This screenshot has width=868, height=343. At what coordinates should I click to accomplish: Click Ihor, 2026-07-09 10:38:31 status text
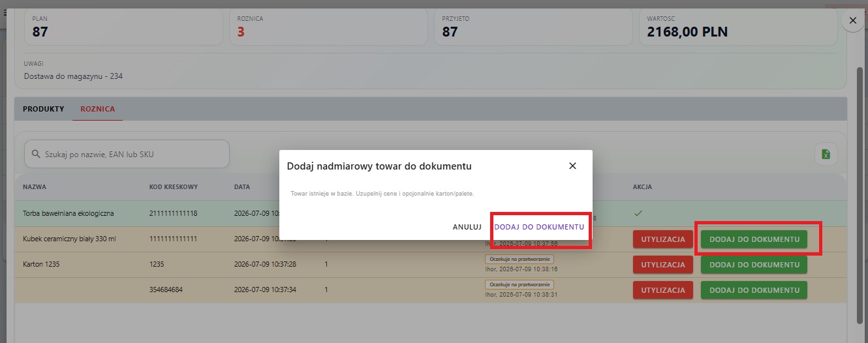pyautogui.click(x=521, y=295)
